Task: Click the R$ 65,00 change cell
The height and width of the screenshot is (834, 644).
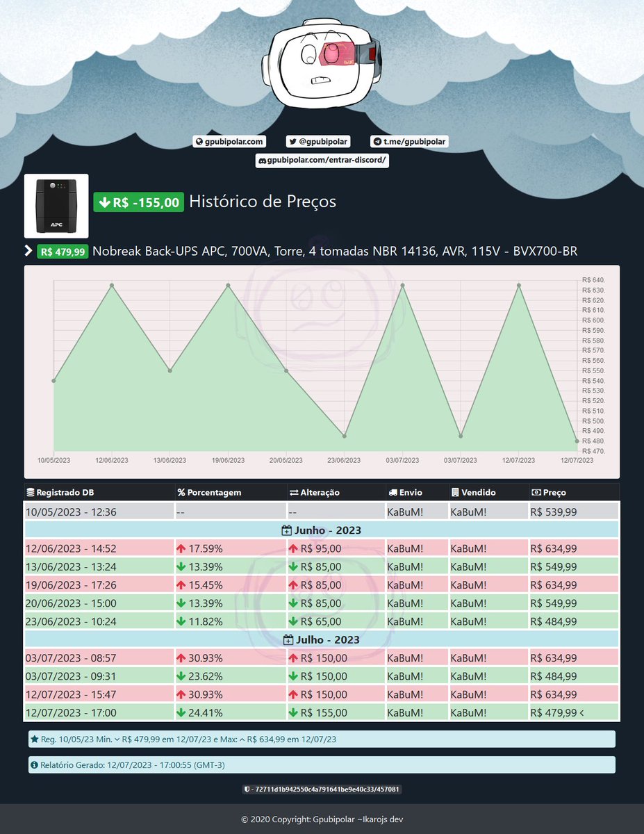Action: pyautogui.click(x=336, y=621)
